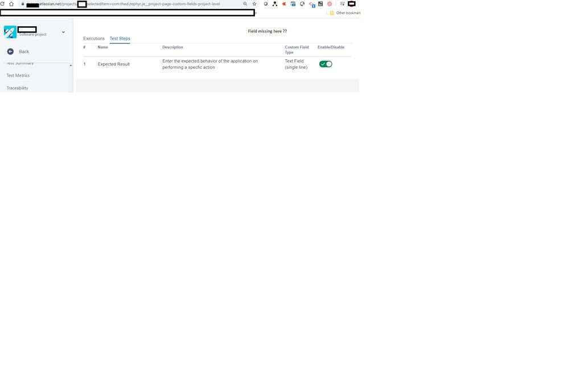This screenshot has width=568, height=392.
Task: Open the blue padlock extension icon
Action: pos(311,4)
